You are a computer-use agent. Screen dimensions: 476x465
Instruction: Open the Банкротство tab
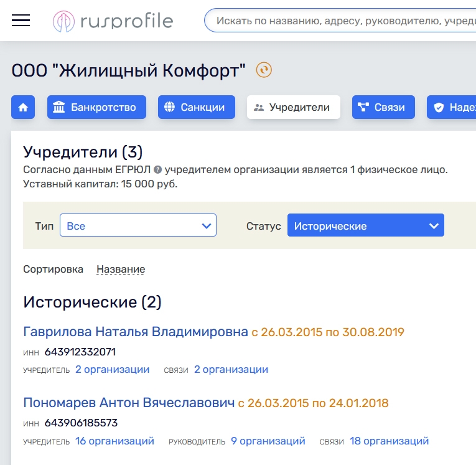[96, 107]
